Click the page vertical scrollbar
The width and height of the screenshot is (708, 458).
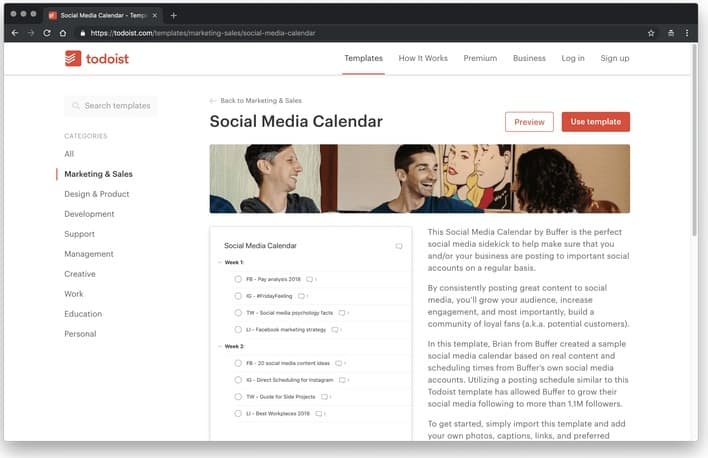click(x=694, y=140)
